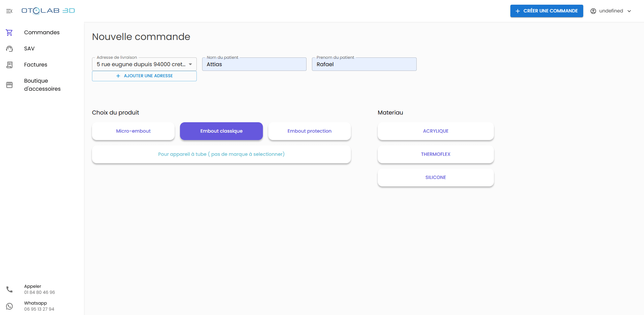The image size is (644, 315).
Task: Click the Factures receipt icon
Action: coord(9,65)
